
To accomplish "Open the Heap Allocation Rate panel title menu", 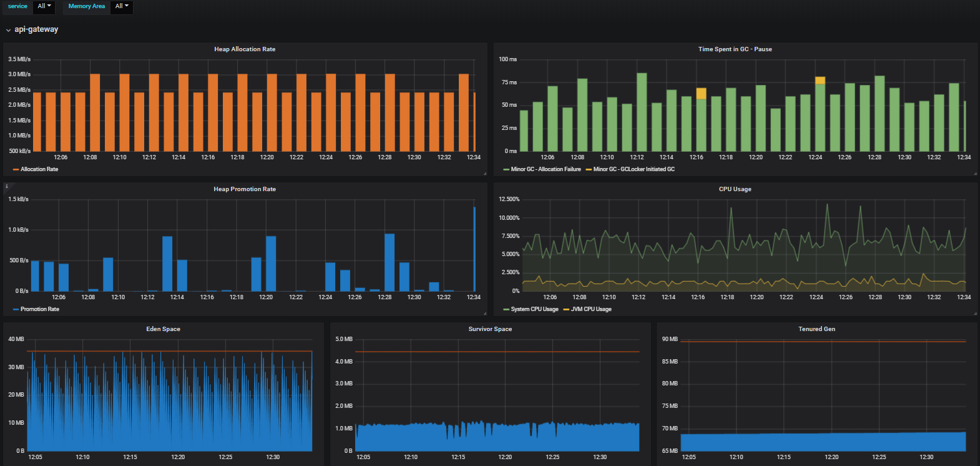I will pyautogui.click(x=245, y=49).
